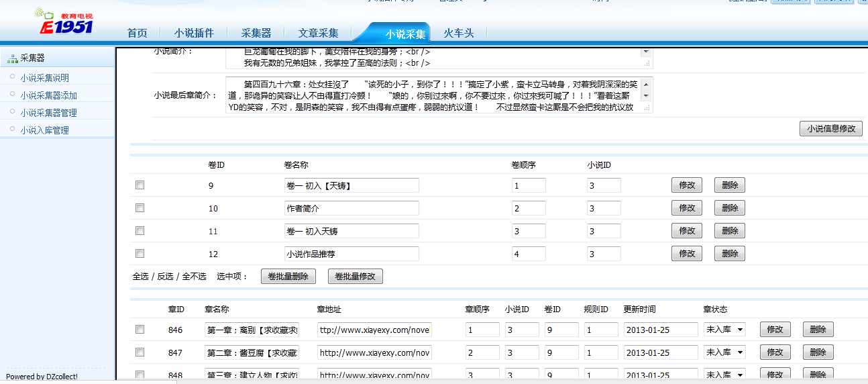The height and width of the screenshot is (384, 868).
Task: Click the 全选 link
Action: click(141, 277)
